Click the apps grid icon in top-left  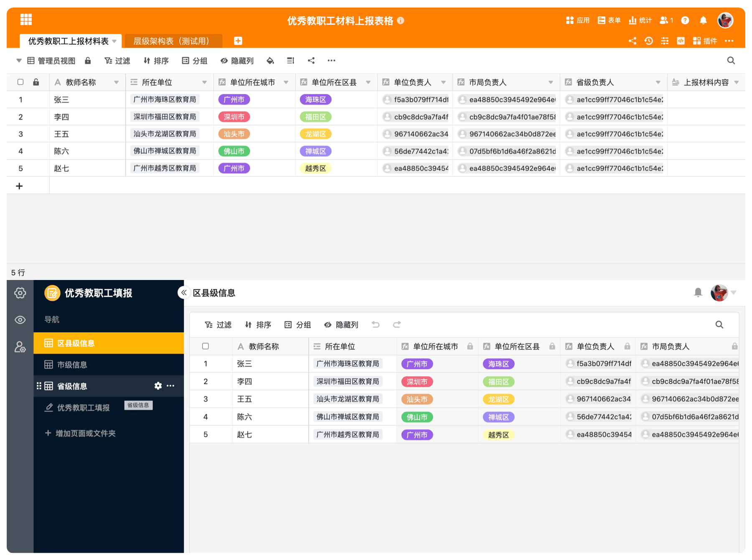point(26,19)
